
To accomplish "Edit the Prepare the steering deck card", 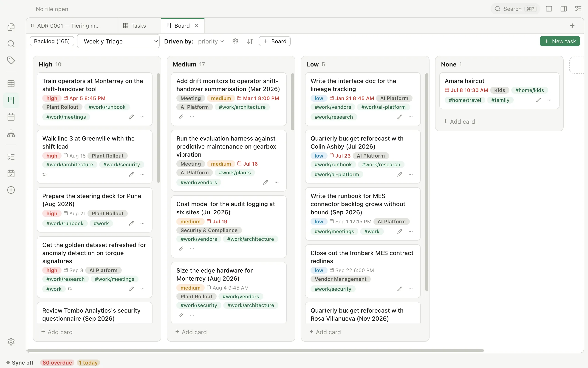I will (x=131, y=223).
